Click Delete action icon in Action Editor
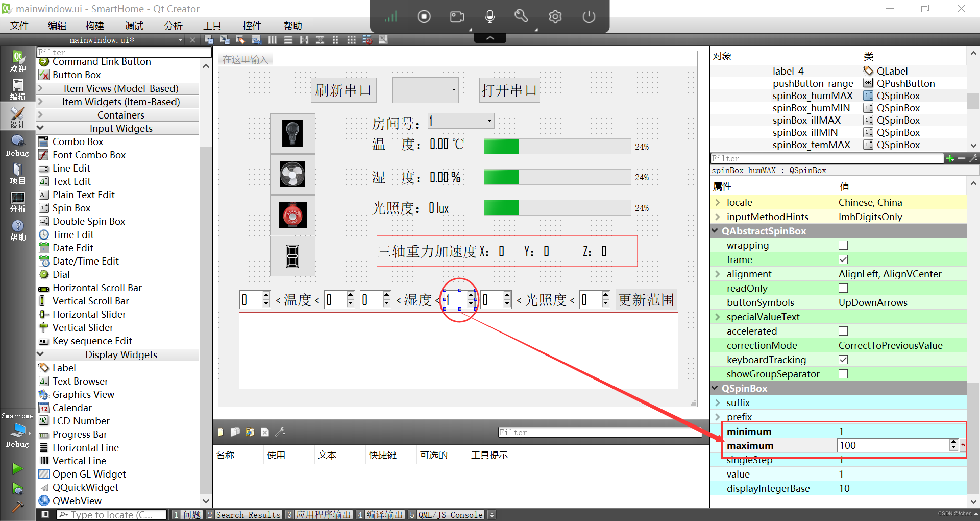 (265, 432)
